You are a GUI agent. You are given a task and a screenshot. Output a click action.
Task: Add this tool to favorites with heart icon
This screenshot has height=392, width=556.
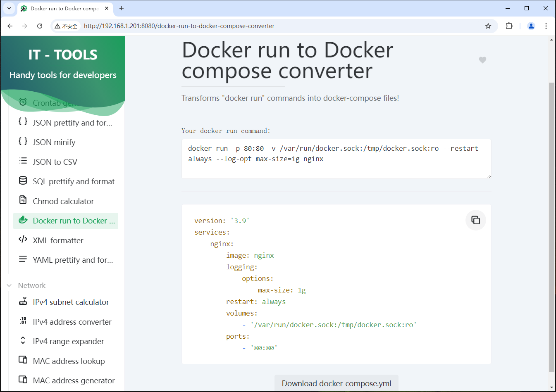(482, 60)
